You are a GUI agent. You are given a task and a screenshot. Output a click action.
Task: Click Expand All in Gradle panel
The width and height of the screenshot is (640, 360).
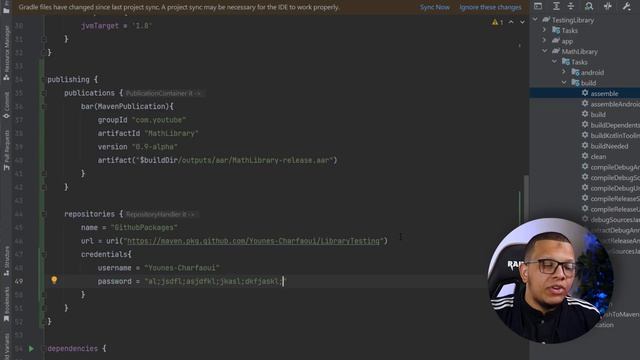click(x=556, y=6)
